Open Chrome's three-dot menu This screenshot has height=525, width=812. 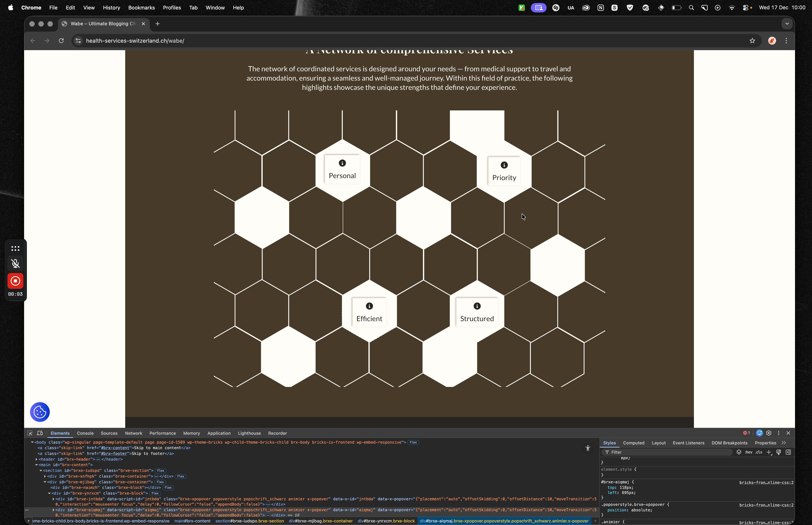coord(787,41)
